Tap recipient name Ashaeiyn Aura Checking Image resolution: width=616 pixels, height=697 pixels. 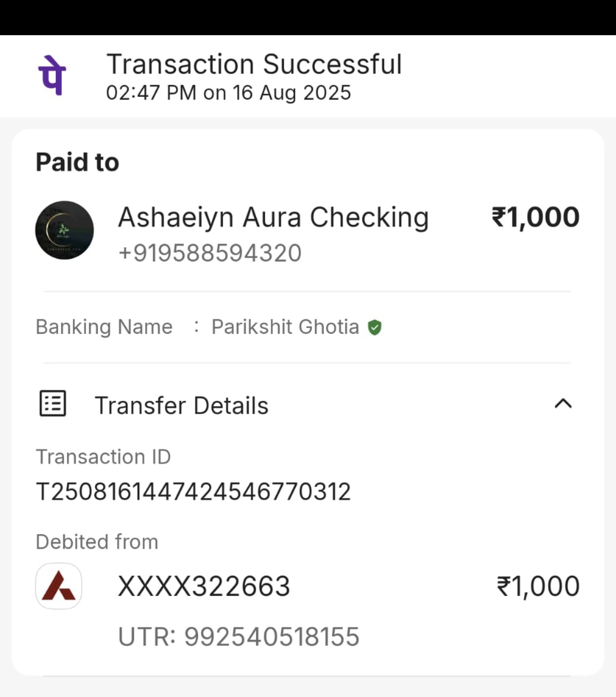click(273, 218)
